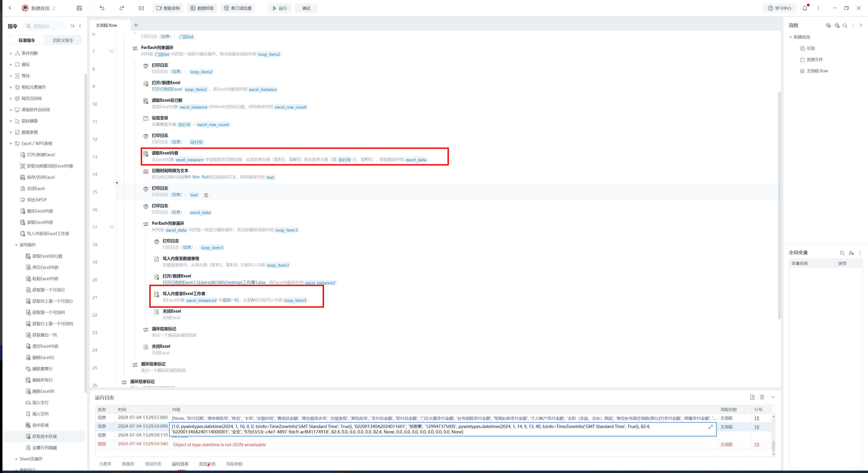Click sort icon next to command search
868x473 pixels.
[72, 26]
